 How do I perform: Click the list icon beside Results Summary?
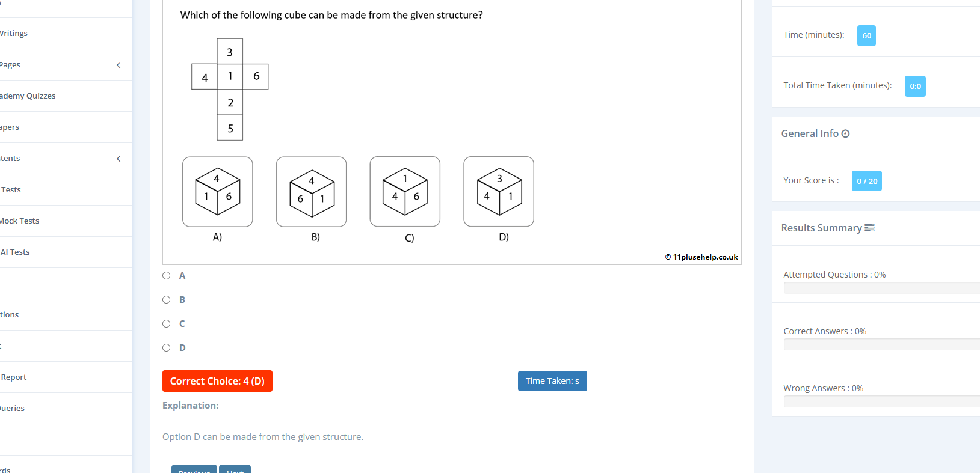(869, 227)
